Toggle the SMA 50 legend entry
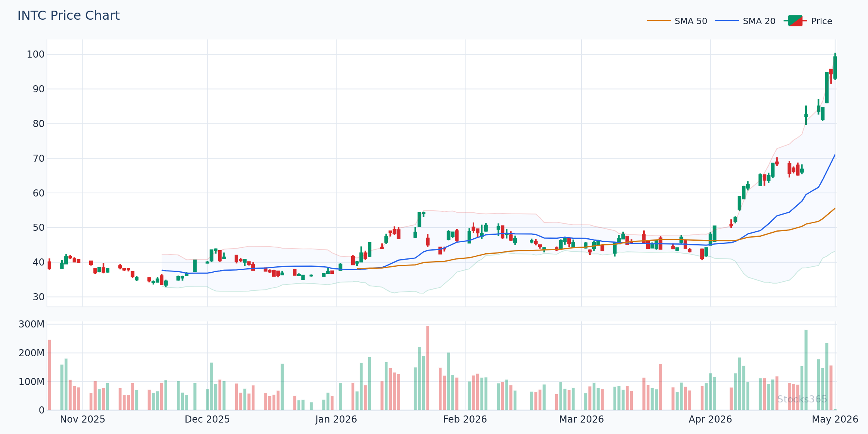 point(677,21)
